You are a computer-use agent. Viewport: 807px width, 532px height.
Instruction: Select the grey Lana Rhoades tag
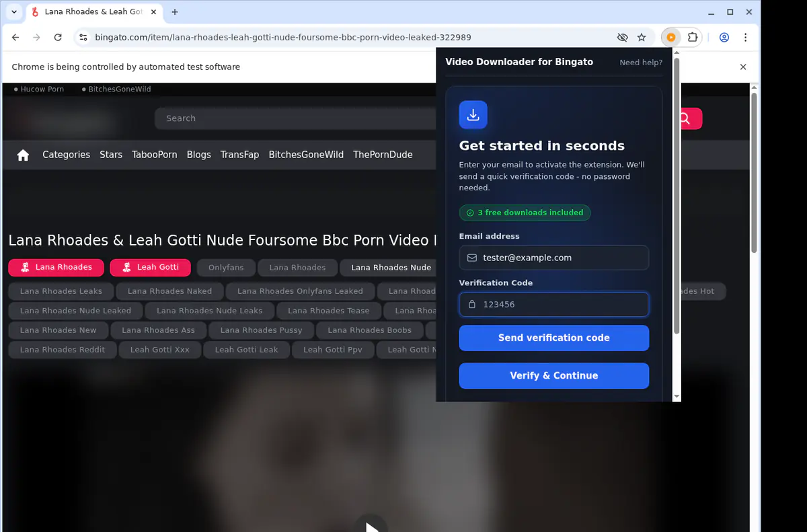point(297,268)
